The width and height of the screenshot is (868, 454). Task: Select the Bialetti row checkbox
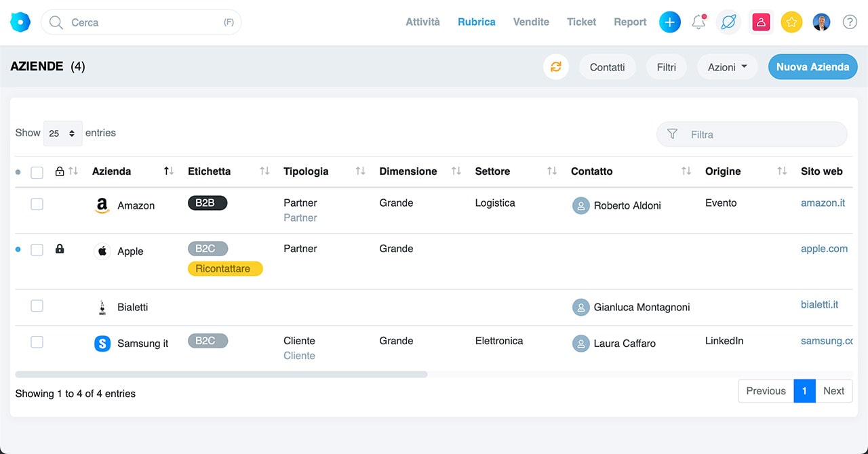tap(37, 306)
